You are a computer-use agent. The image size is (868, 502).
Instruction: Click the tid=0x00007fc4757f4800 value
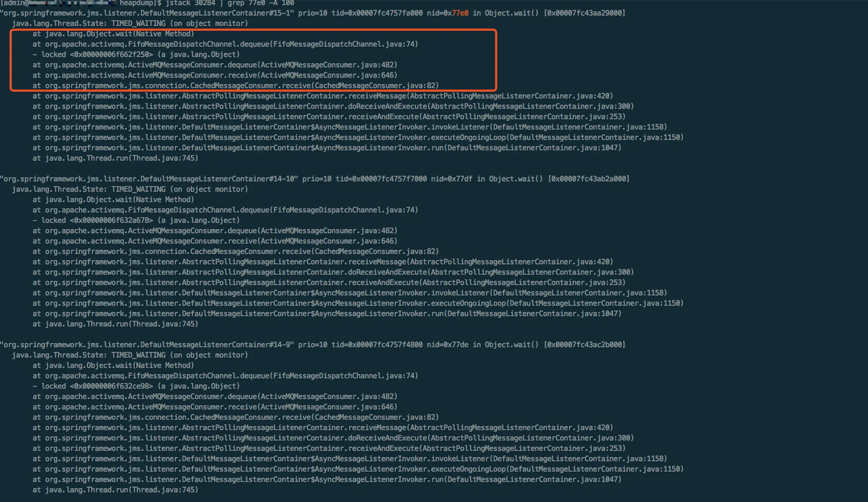(x=377, y=345)
